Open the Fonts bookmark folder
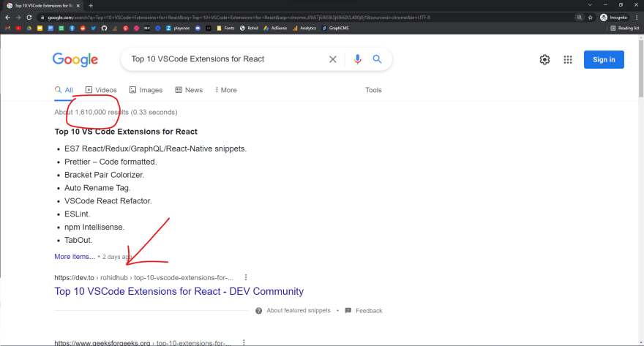This screenshot has height=346, width=644. point(225,29)
